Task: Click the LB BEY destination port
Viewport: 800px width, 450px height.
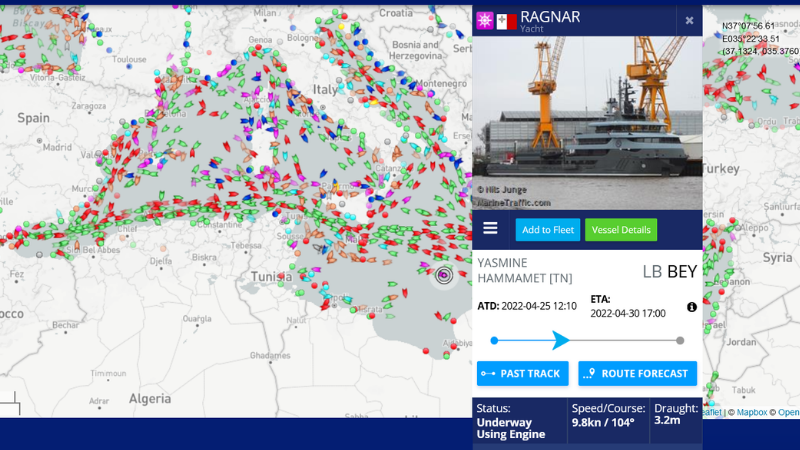Action: [669, 271]
